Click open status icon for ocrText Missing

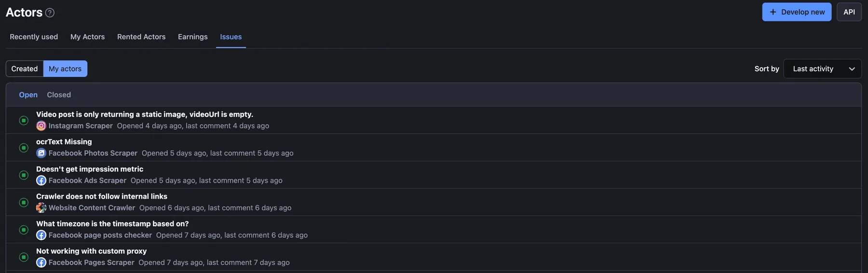[x=24, y=148]
